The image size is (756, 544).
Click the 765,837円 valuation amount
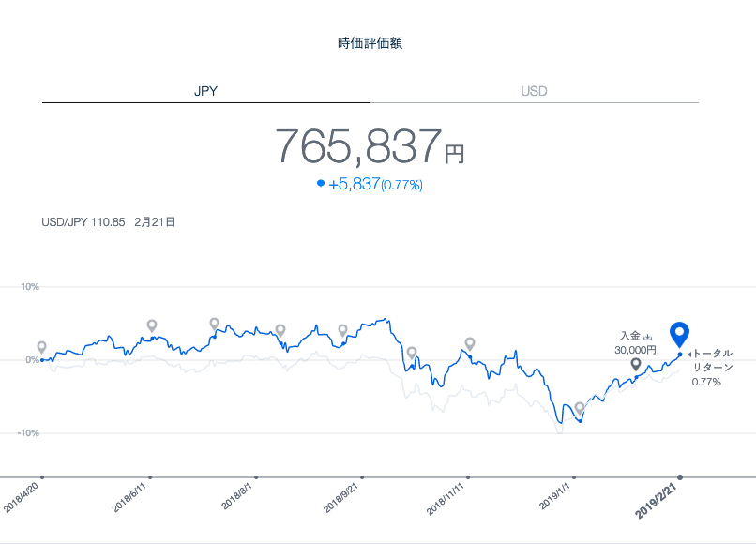click(x=369, y=147)
